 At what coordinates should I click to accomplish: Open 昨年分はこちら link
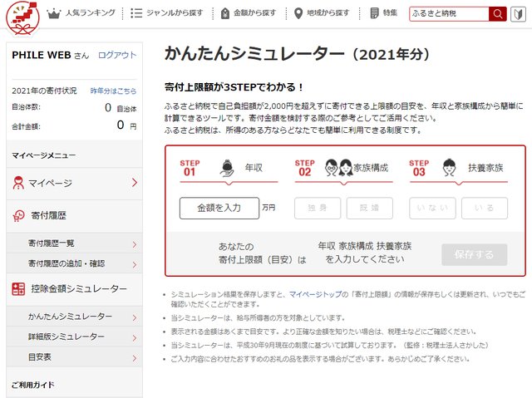point(113,91)
